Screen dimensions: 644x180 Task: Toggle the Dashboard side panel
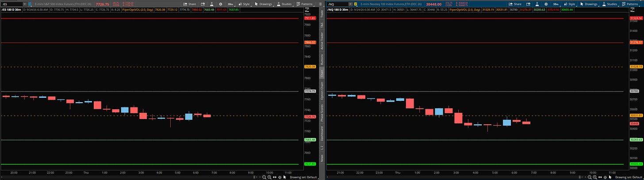pyautogui.click(x=322, y=134)
